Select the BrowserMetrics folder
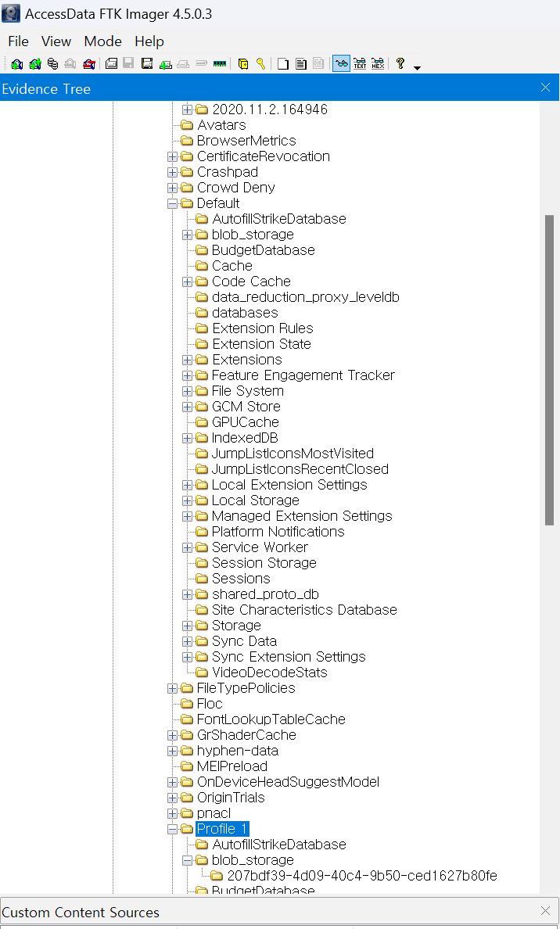Image resolution: width=560 pixels, height=929 pixels. (x=246, y=141)
